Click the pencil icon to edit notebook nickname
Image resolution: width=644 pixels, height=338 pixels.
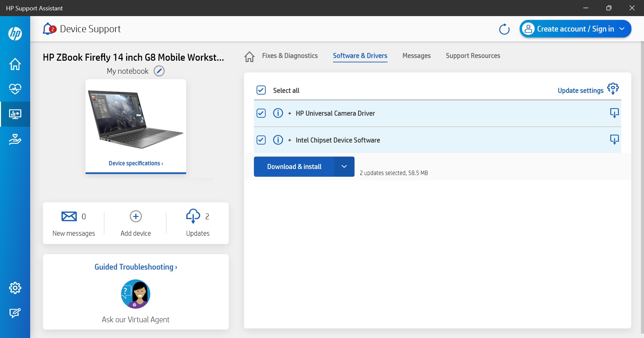click(x=159, y=71)
